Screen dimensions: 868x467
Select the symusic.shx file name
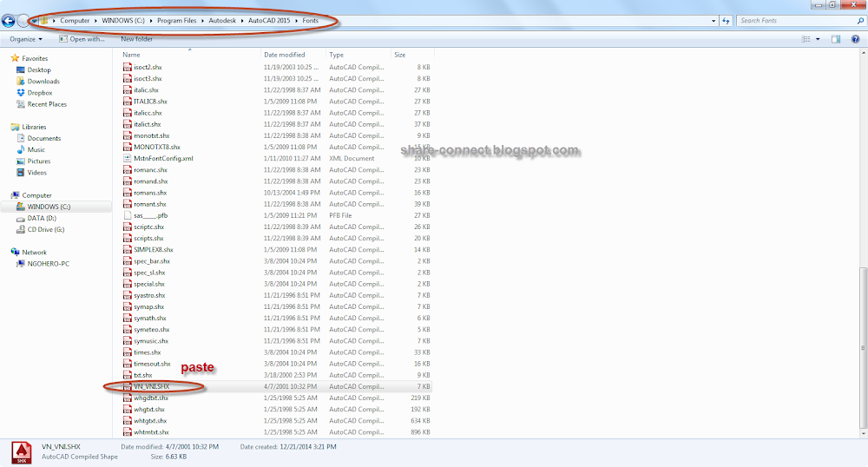point(151,341)
